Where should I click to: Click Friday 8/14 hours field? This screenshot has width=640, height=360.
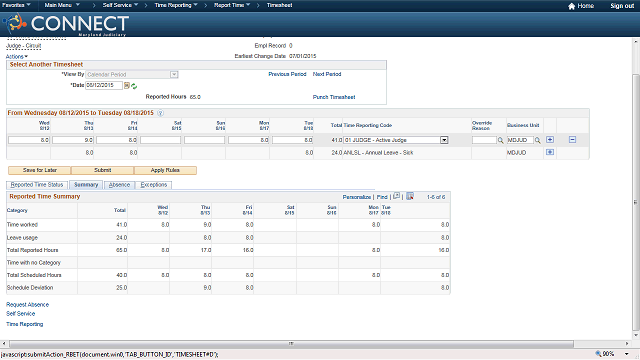click(116, 140)
